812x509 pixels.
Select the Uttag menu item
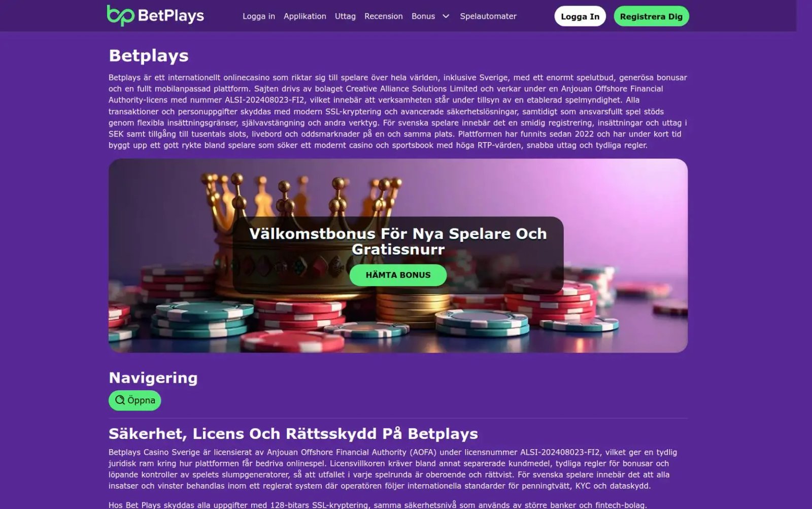(x=345, y=16)
